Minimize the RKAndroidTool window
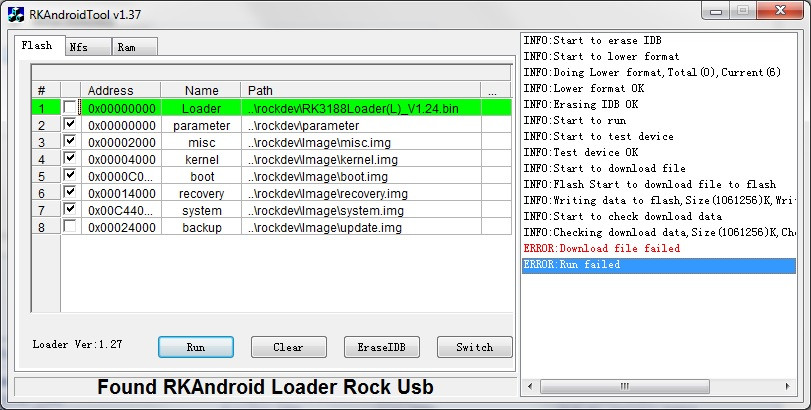This screenshot has width=811, height=410. click(x=716, y=11)
